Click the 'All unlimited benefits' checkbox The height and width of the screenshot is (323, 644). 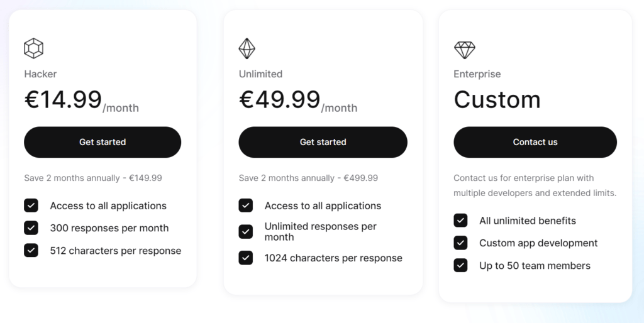(x=460, y=221)
